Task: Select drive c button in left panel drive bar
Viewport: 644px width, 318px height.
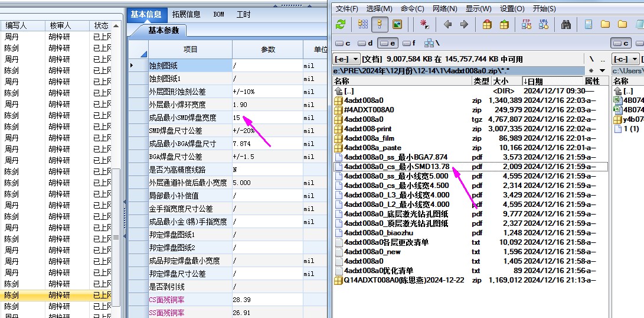Action: pos(343,43)
